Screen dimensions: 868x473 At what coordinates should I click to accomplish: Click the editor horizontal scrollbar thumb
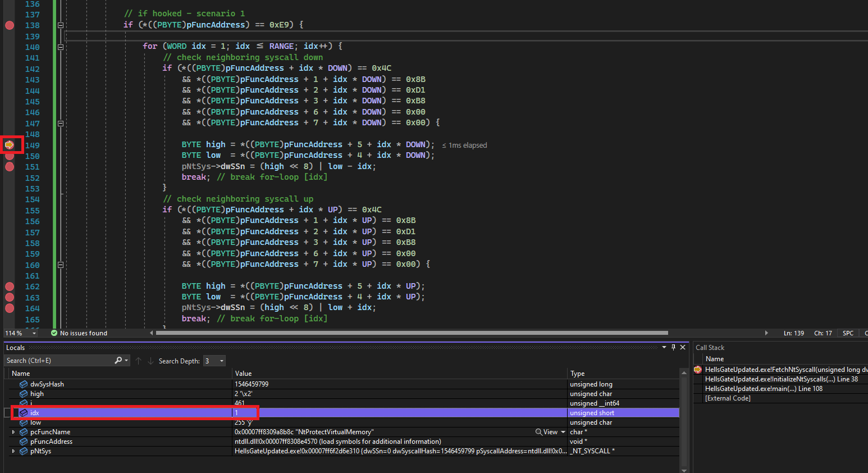click(412, 333)
